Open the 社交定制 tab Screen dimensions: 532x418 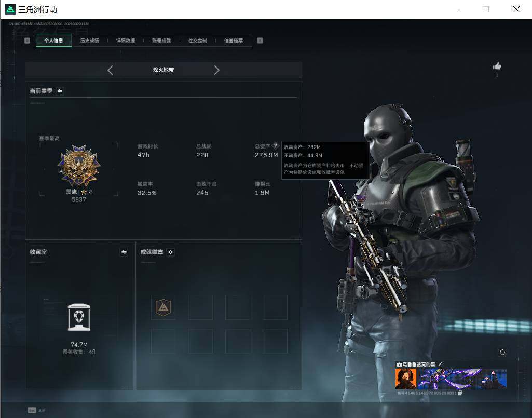(197, 41)
